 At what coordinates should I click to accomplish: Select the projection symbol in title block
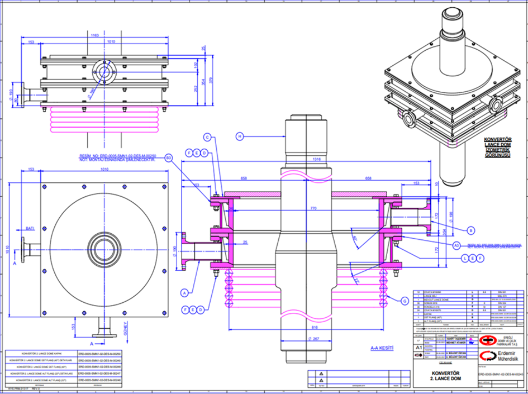[419, 355]
